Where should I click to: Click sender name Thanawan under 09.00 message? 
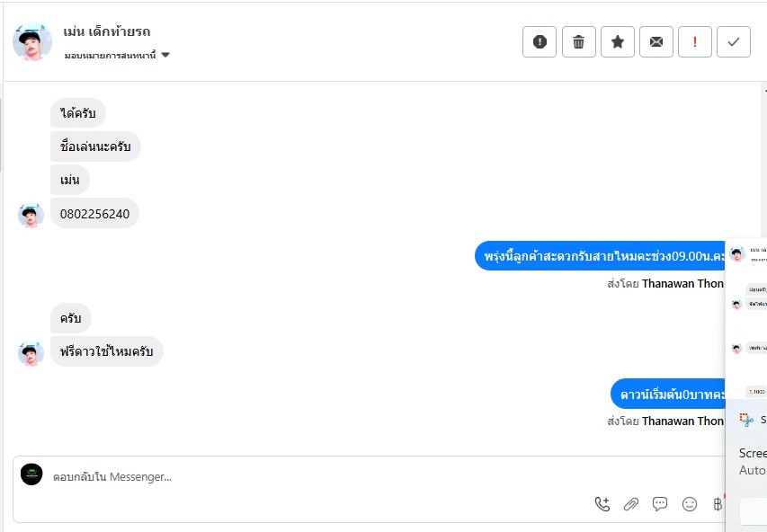pyautogui.click(x=682, y=284)
